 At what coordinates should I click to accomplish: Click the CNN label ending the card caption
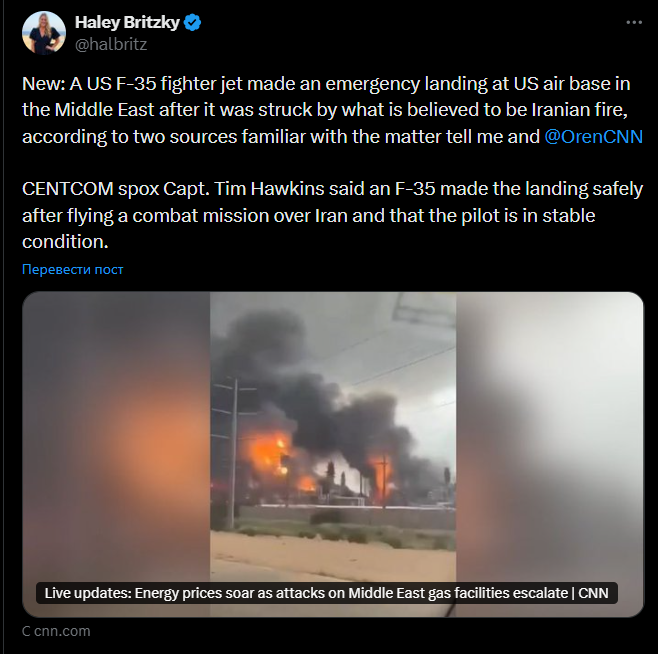click(593, 593)
